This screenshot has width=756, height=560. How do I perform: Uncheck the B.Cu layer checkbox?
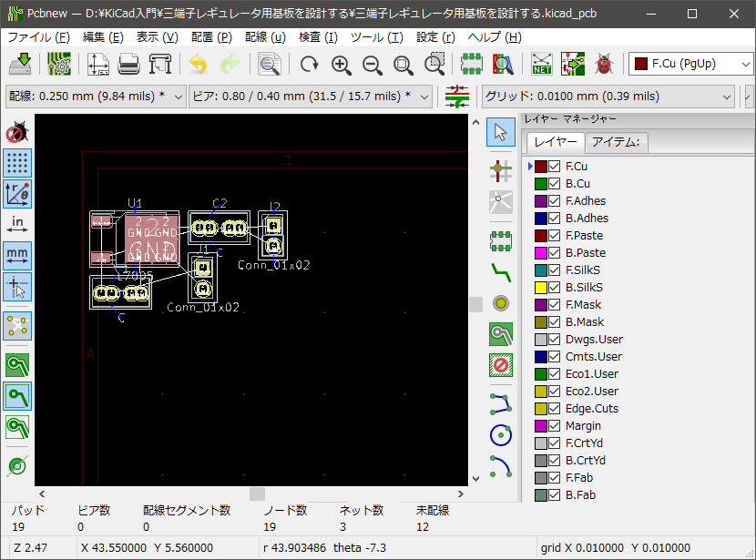554,184
